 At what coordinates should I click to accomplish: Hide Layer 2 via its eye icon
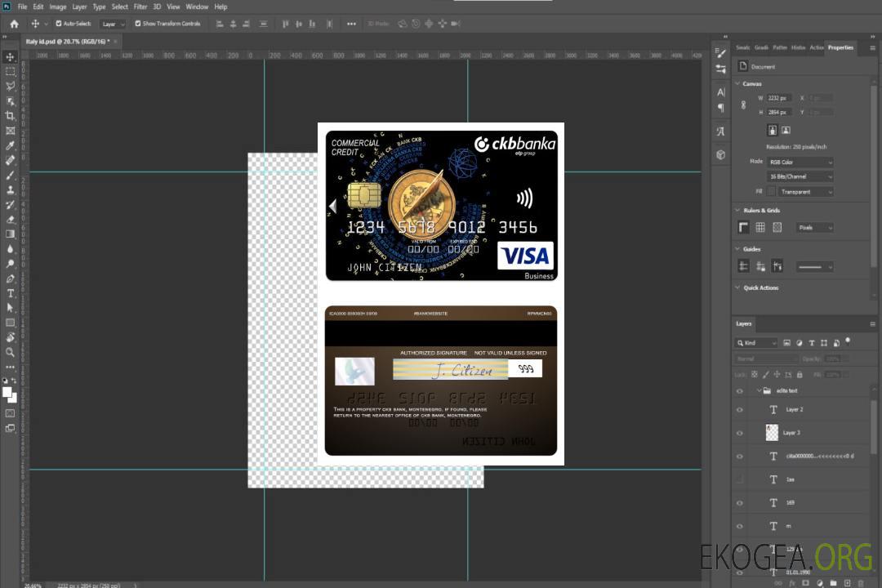point(740,410)
